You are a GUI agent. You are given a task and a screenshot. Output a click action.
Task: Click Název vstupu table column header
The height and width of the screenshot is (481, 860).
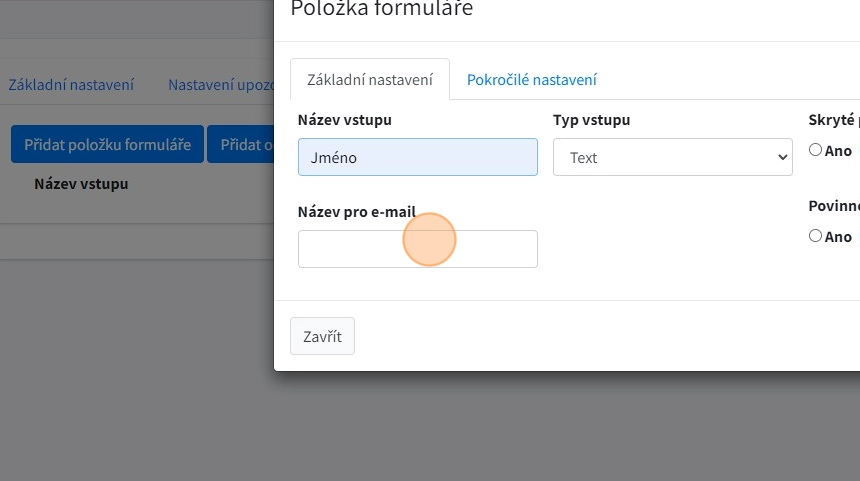pos(81,184)
